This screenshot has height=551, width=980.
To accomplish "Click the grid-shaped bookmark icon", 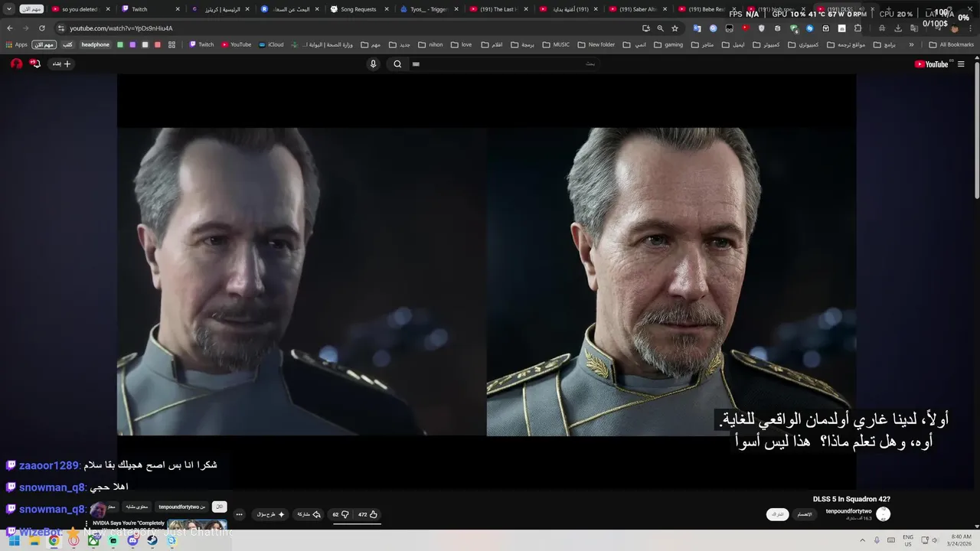I will pyautogui.click(x=171, y=44).
